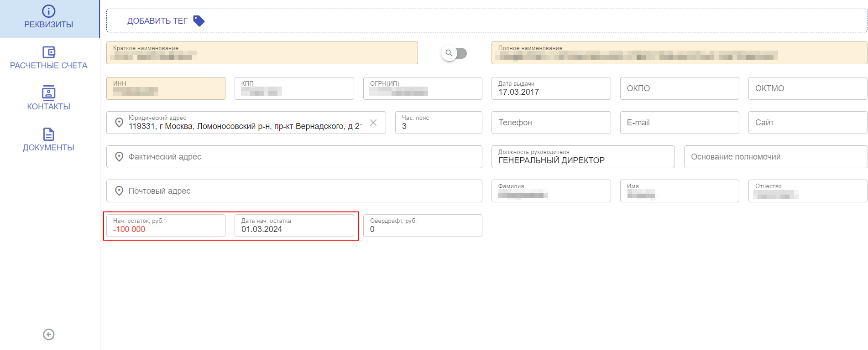This screenshot has width=868, height=350.
Task: Click the location pin in Фактический адрес
Action: click(x=119, y=157)
